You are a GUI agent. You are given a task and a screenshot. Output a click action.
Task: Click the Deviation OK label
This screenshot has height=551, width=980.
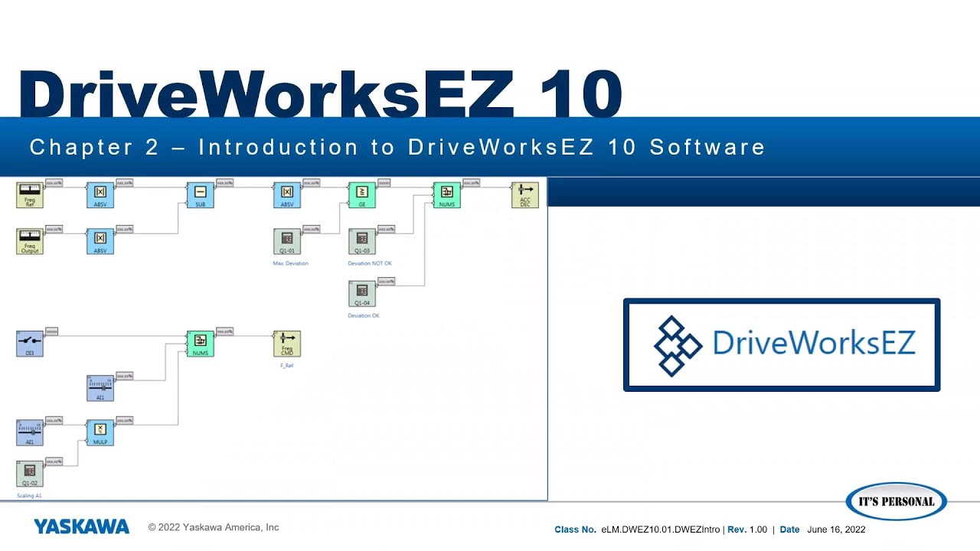coord(364,315)
